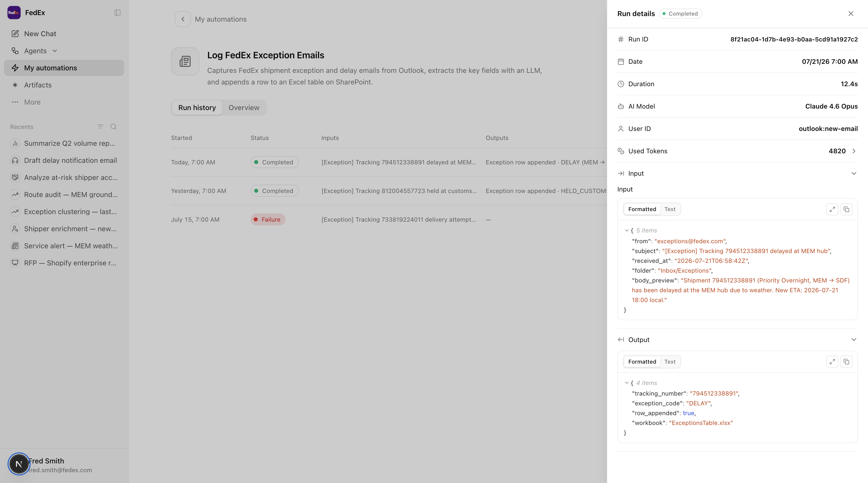This screenshot has height=483, width=868.
Task: Collapse the Output JSON 4 items node
Action: (x=627, y=383)
